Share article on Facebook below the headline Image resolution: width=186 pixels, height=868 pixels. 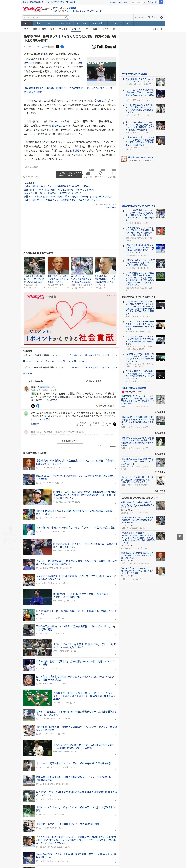pyautogui.click(x=62, y=47)
